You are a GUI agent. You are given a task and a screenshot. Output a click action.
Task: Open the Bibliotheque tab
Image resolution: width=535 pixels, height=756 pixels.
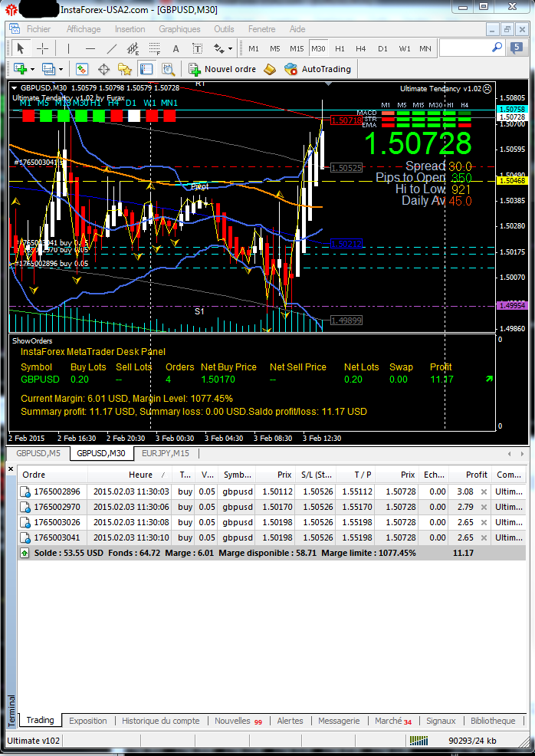[493, 721]
